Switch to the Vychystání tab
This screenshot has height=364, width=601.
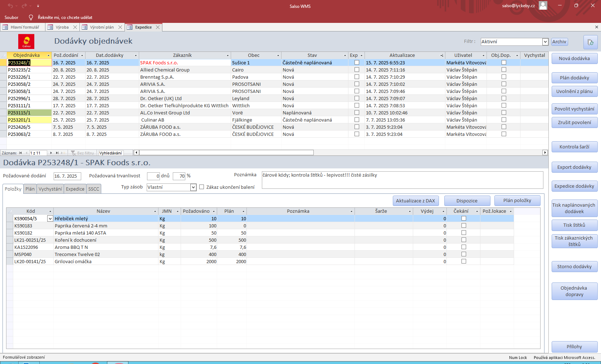[x=50, y=189]
